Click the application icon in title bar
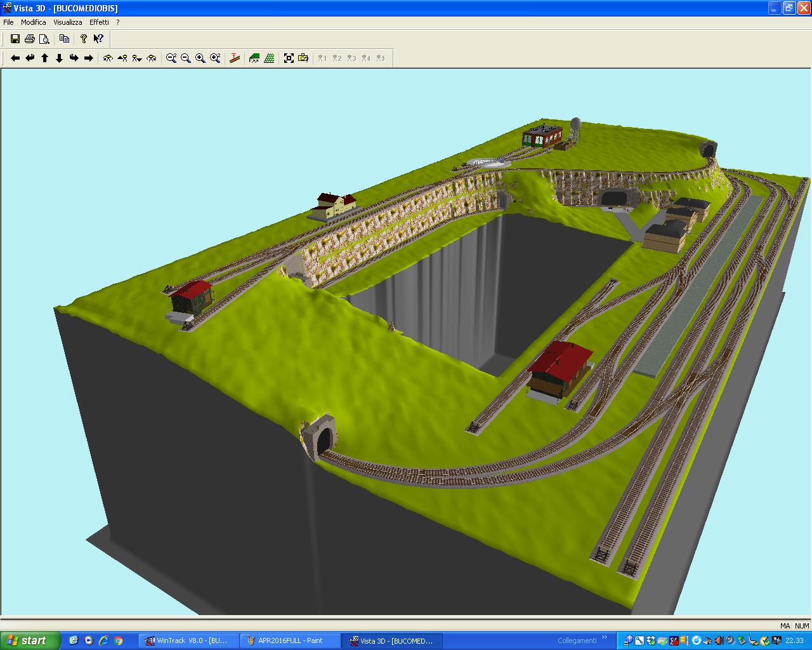 [7, 8]
